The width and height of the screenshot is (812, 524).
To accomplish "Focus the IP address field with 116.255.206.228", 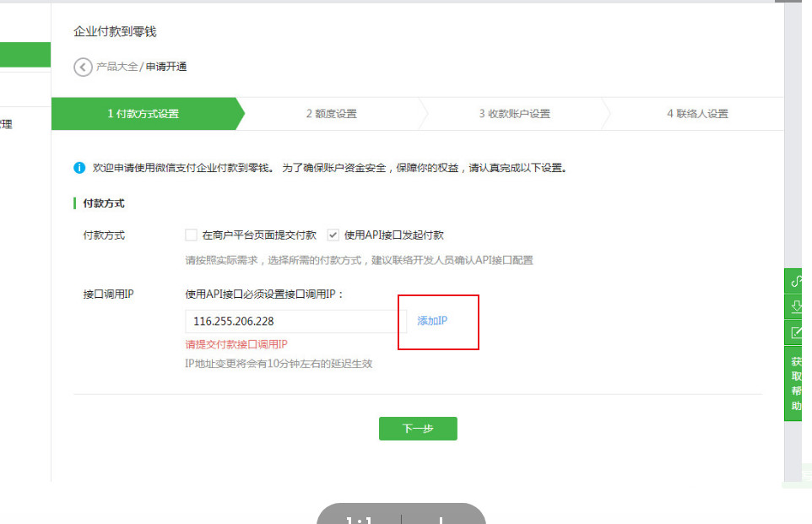I will coord(295,321).
